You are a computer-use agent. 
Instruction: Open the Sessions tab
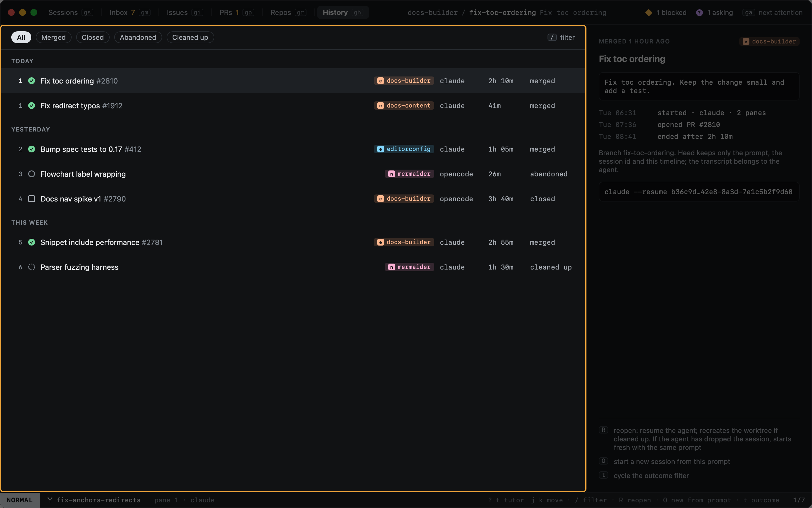tap(70, 12)
